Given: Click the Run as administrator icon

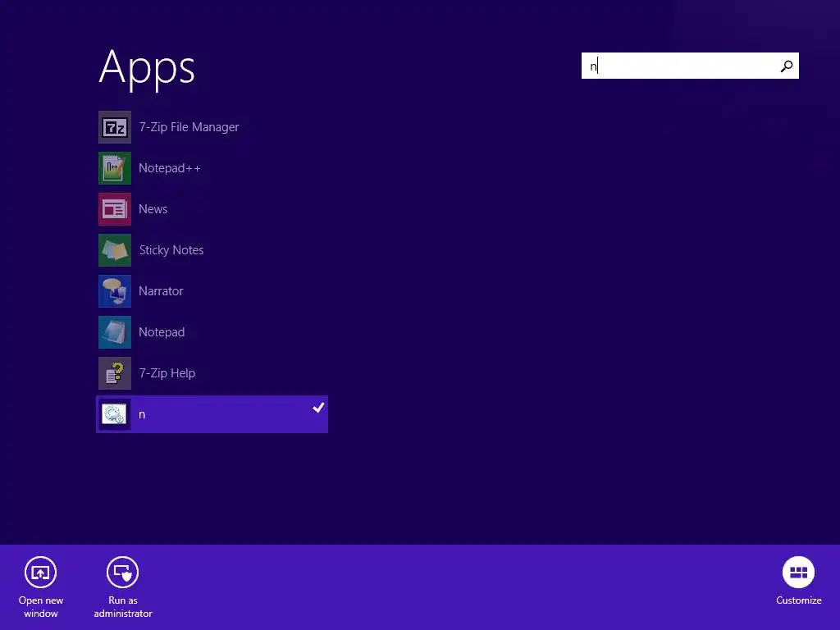Looking at the screenshot, I should (x=123, y=572).
